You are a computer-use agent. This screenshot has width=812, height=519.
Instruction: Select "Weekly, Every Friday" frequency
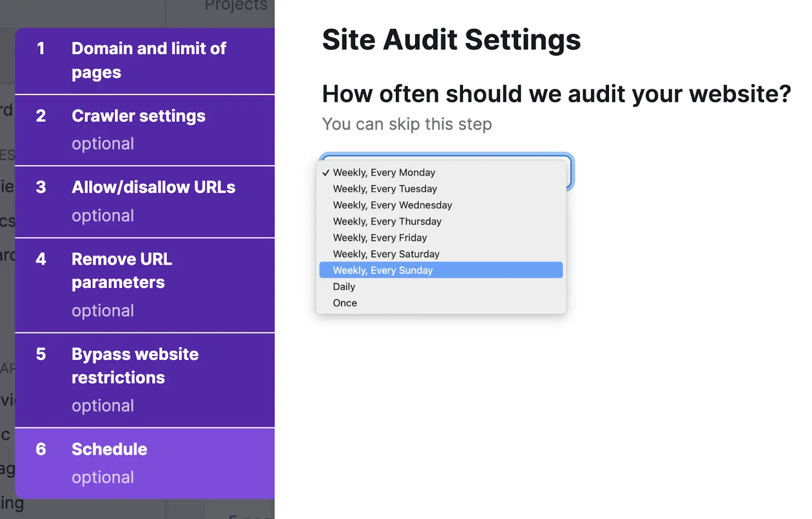(x=380, y=237)
